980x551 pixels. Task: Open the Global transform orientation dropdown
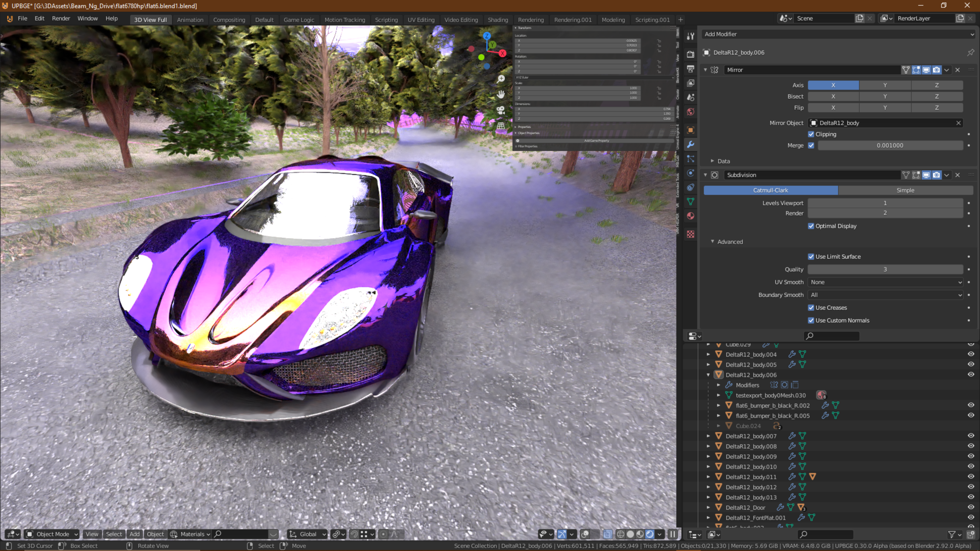click(307, 534)
